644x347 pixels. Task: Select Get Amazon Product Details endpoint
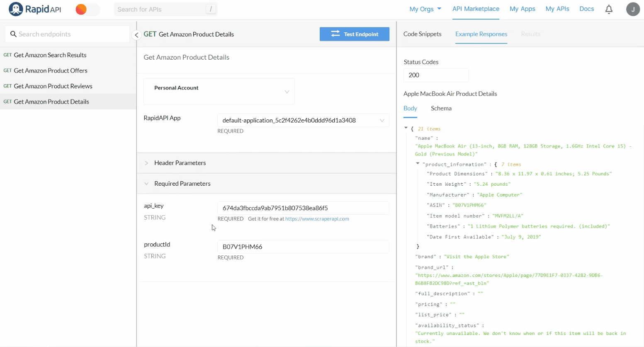tap(68, 102)
